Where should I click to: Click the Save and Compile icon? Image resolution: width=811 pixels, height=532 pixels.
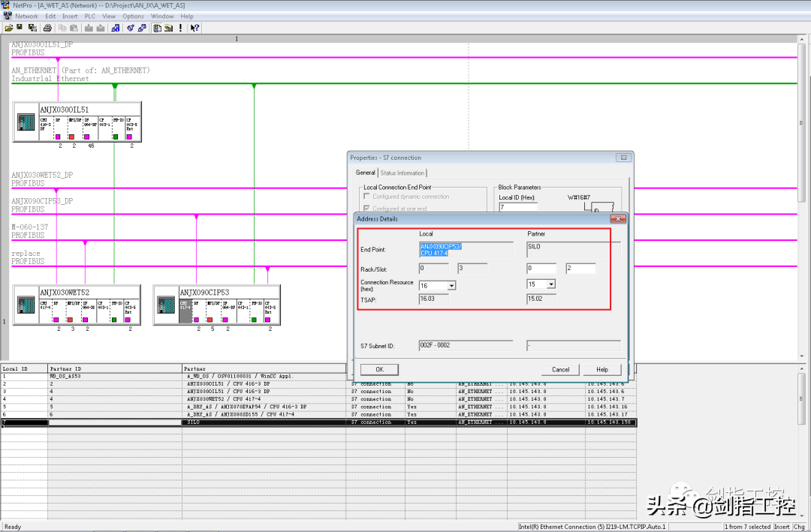point(32,28)
